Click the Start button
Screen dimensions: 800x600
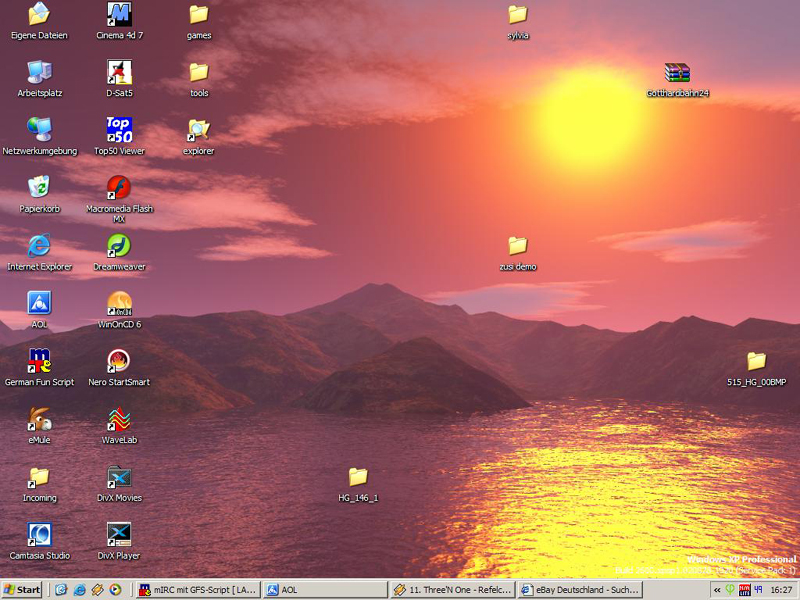click(x=23, y=590)
